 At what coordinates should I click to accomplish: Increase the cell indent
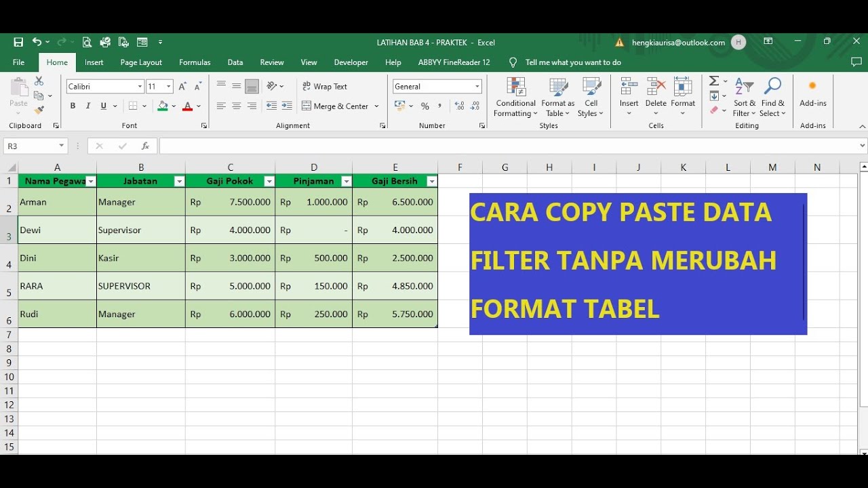287,106
